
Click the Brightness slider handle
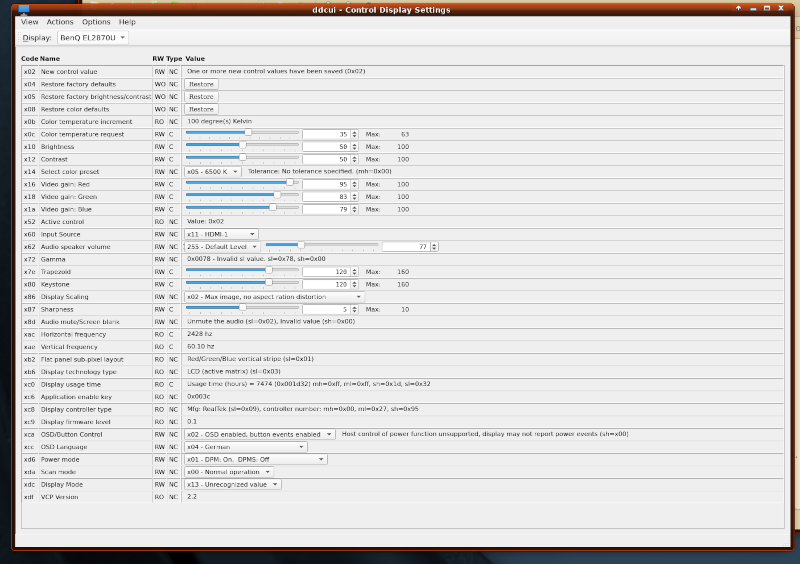click(x=242, y=146)
